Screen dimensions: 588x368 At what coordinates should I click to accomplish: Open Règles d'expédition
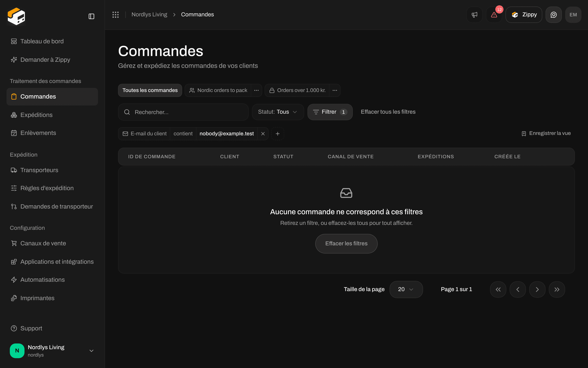pos(52,188)
